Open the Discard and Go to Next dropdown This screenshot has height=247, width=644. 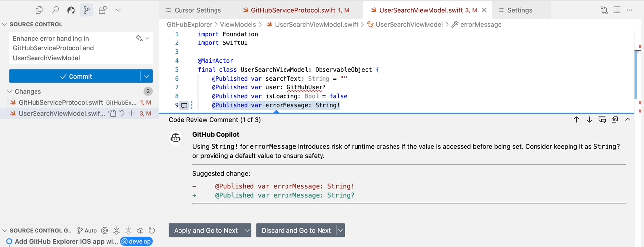pyautogui.click(x=340, y=230)
